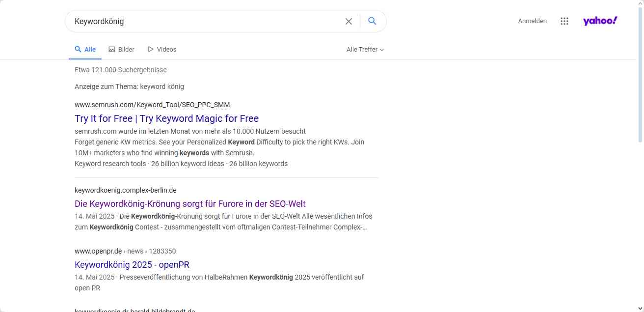Click the semrush.com Keyword_Tool URL

(x=152, y=105)
